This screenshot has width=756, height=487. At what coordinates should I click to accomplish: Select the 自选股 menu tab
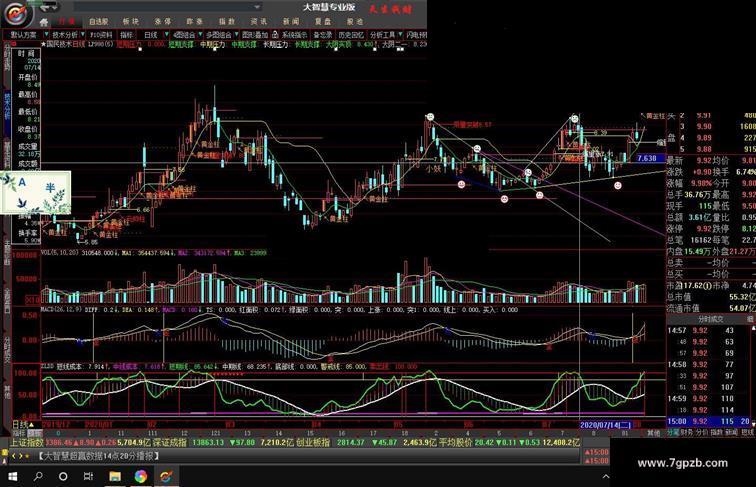coord(99,22)
